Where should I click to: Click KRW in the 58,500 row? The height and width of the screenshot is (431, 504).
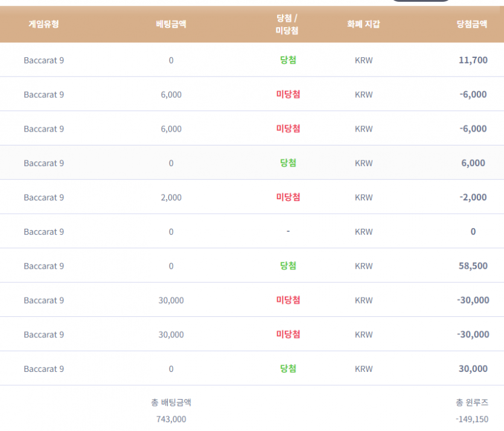(x=363, y=266)
